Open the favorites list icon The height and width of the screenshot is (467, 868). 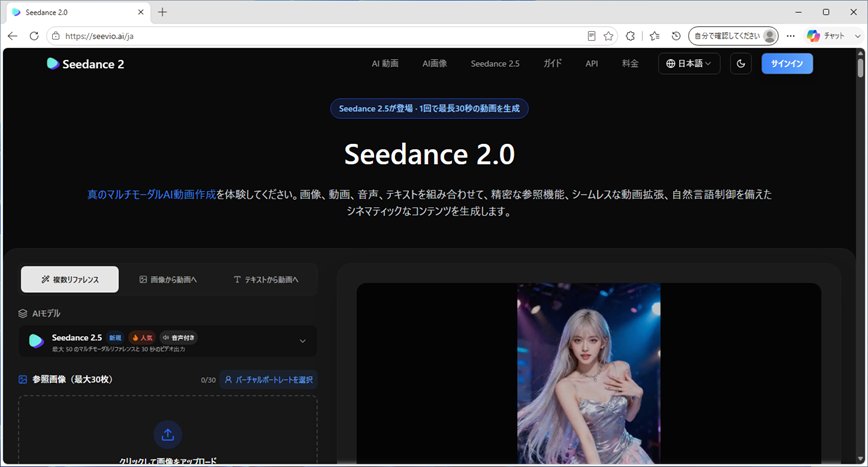click(654, 36)
